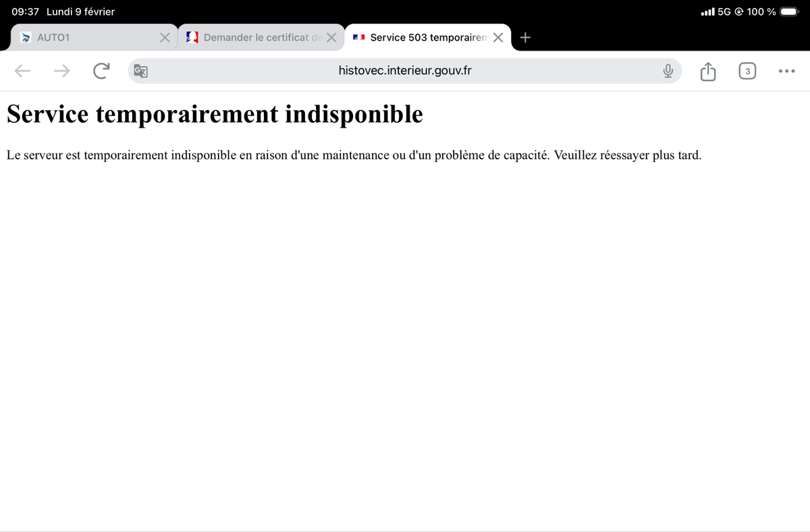
Task: Focus the histovec.interieur.gouv.fr address bar
Action: (405, 71)
